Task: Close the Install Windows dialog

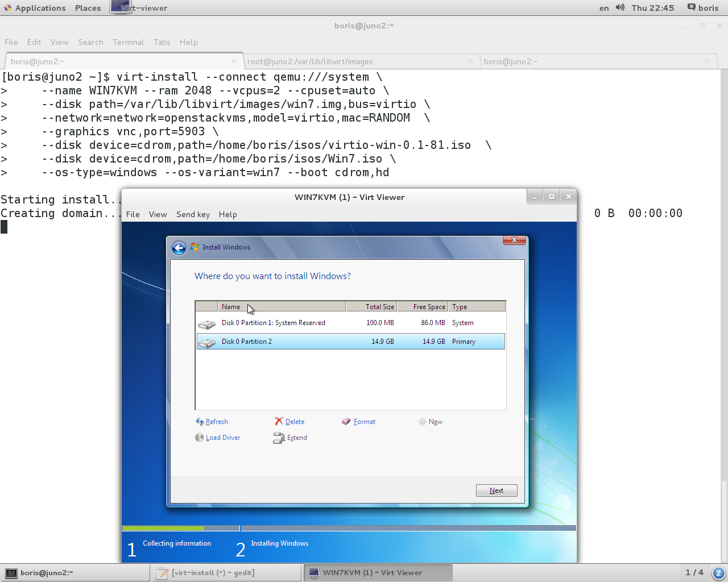Action: [515, 240]
